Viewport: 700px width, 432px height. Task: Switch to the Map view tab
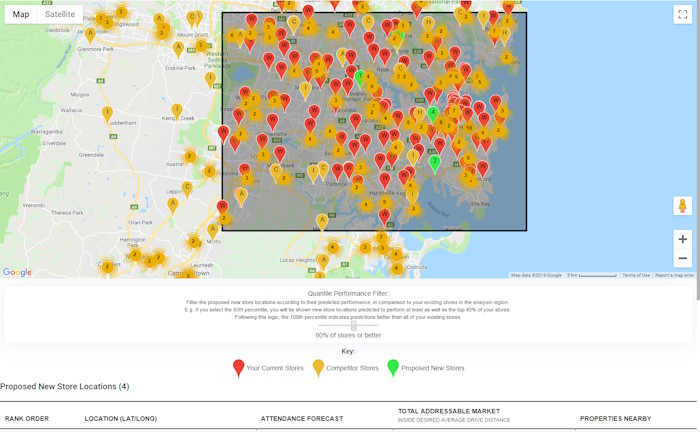(21, 14)
